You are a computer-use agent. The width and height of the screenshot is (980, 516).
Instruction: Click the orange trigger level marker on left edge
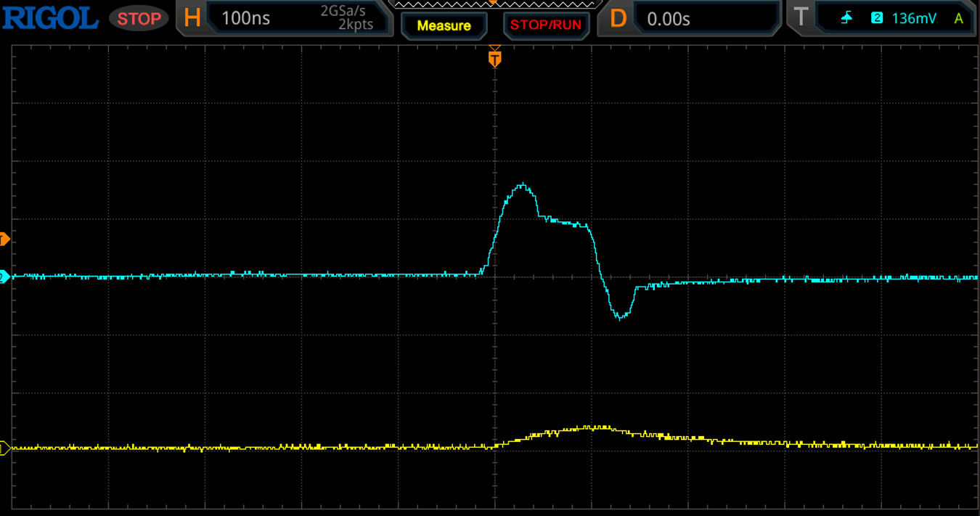point(4,239)
